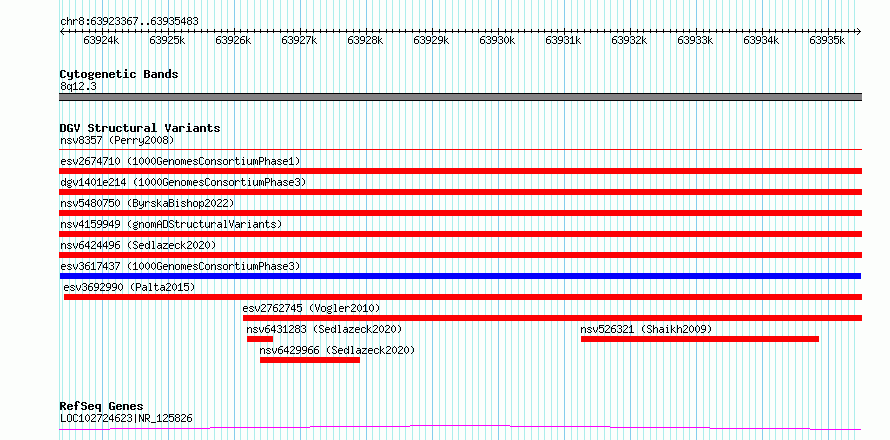Click the Cytogenetic Bands track title
Image resolution: width=890 pixels, height=440 pixels.
(119, 74)
